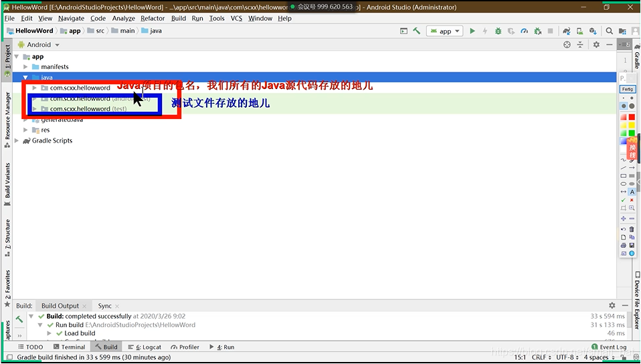This screenshot has height=364, width=641.
Task: Collapse the app module node
Action: click(16, 56)
